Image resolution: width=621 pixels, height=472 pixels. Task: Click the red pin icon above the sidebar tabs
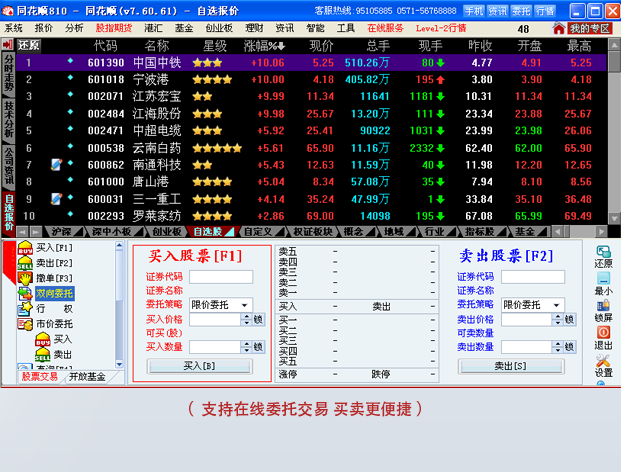click(7, 44)
